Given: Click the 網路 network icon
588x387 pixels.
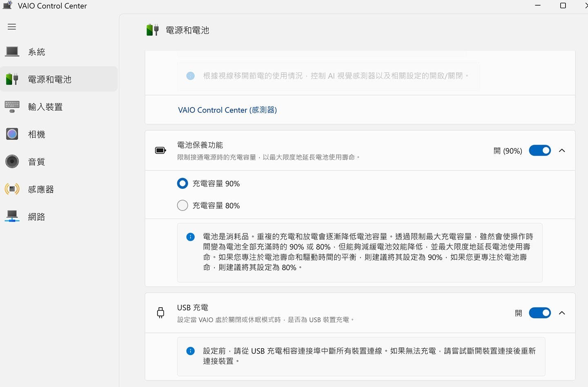Looking at the screenshot, I should [x=12, y=217].
